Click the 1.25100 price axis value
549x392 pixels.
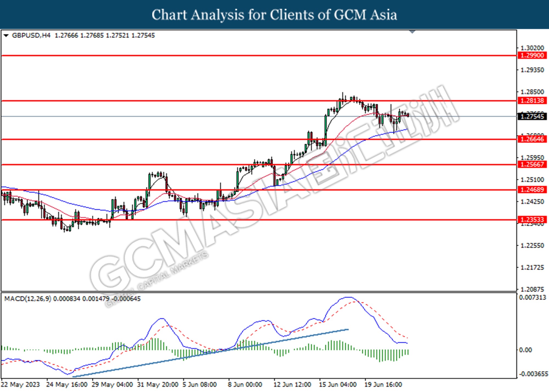532,180
